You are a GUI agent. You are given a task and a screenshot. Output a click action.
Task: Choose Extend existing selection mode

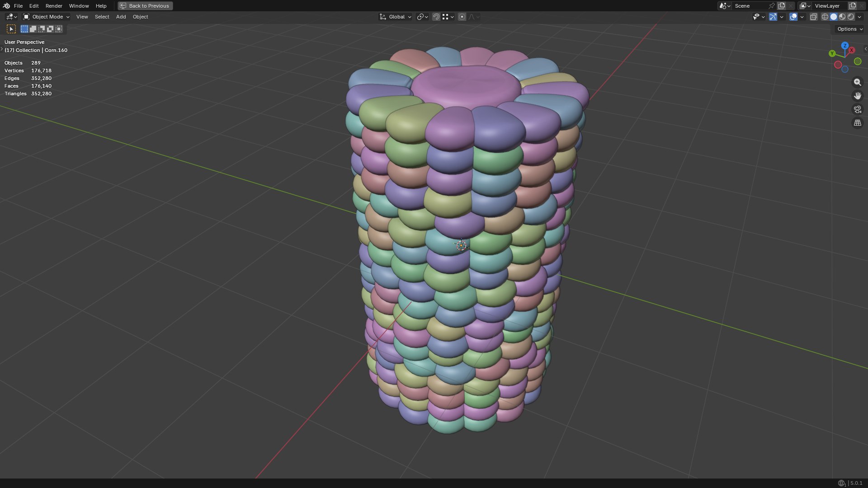pyautogui.click(x=33, y=29)
